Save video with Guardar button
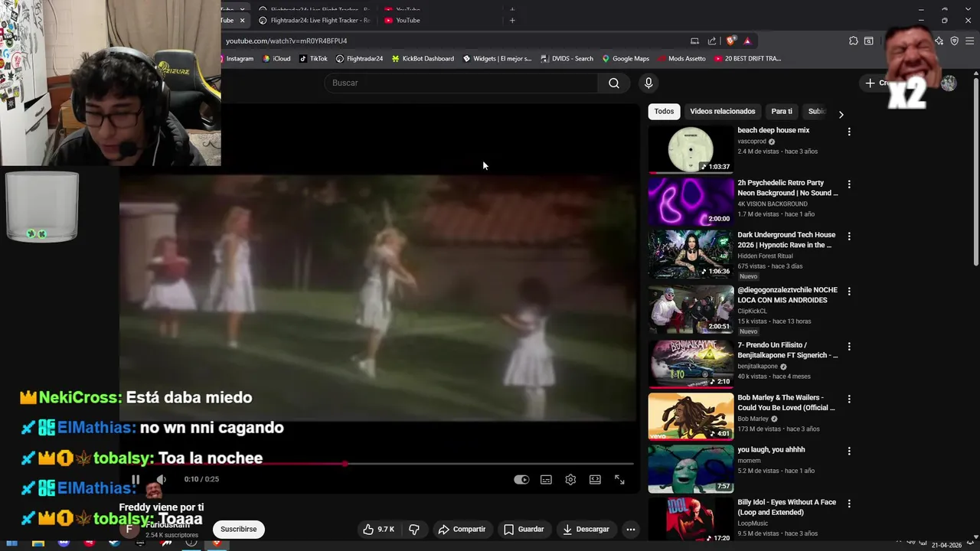This screenshot has height=551, width=980. pos(524,529)
